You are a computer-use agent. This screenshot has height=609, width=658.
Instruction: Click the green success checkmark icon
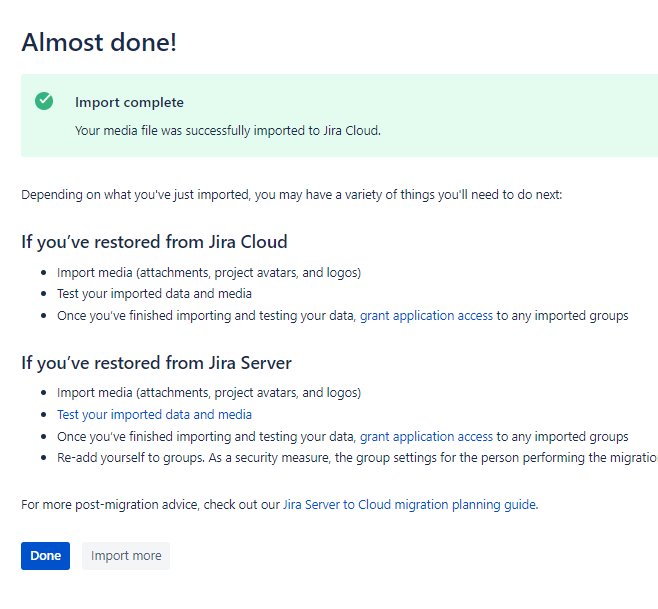(x=44, y=101)
